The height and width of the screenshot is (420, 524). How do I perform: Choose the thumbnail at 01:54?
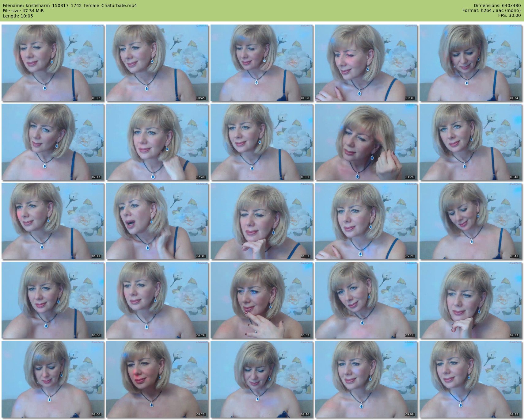click(x=471, y=63)
